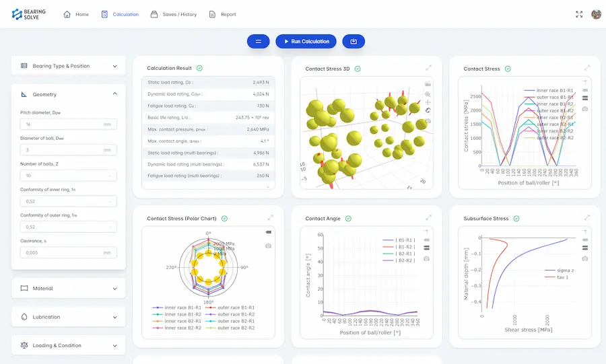Click compare data icon in Contact Stress chart
Screen dimensions: 606x364
coord(584,98)
